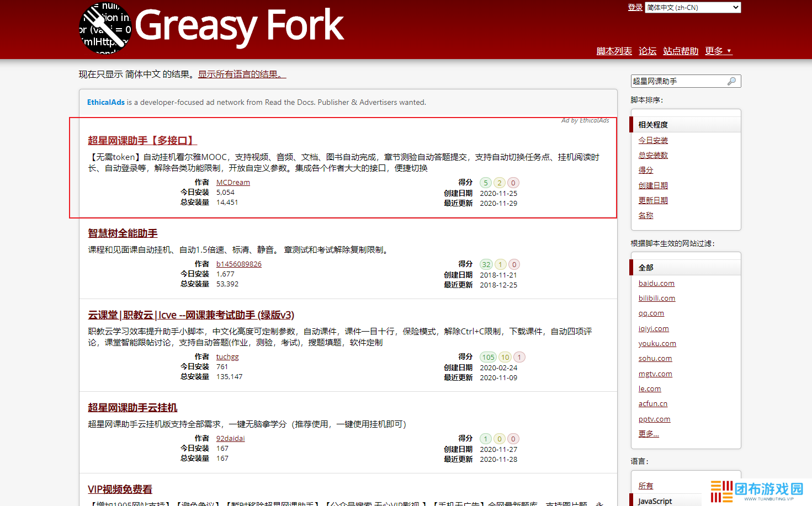
Task: Open author tuchgg profile
Action: pyautogui.click(x=227, y=356)
